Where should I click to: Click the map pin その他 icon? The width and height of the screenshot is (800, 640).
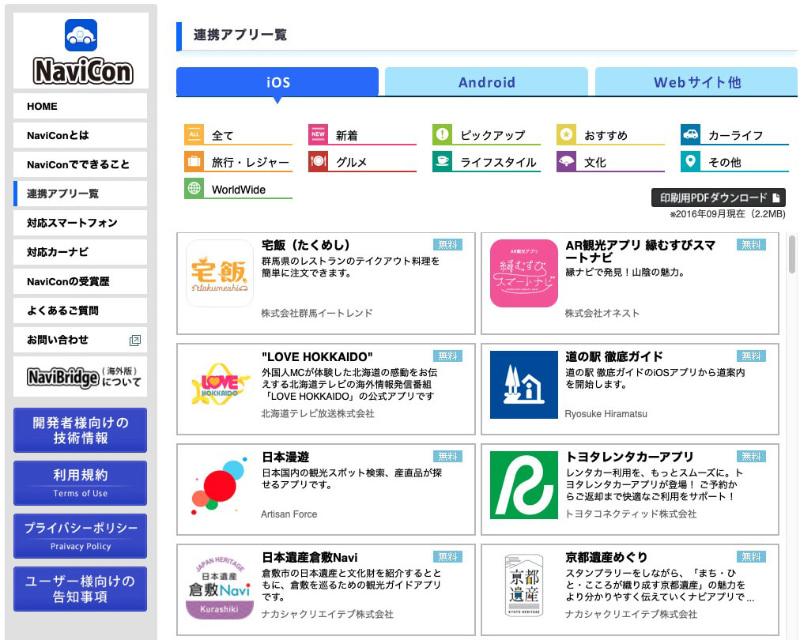[690, 162]
